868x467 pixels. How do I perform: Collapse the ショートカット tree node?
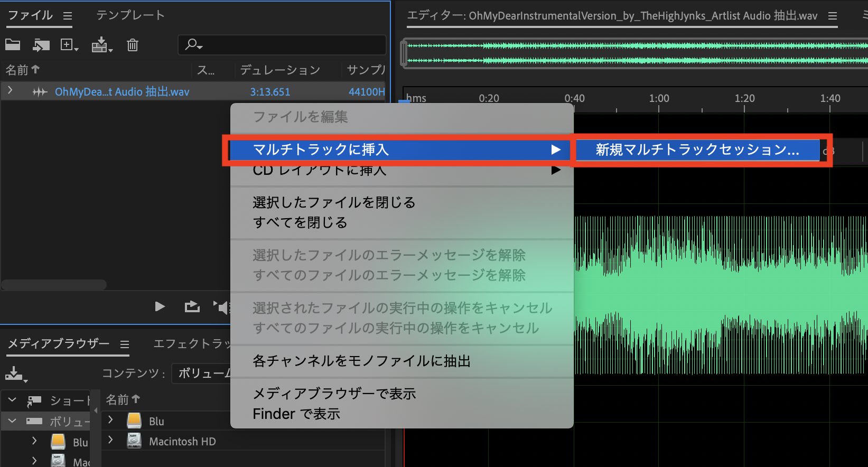pyautogui.click(x=13, y=400)
